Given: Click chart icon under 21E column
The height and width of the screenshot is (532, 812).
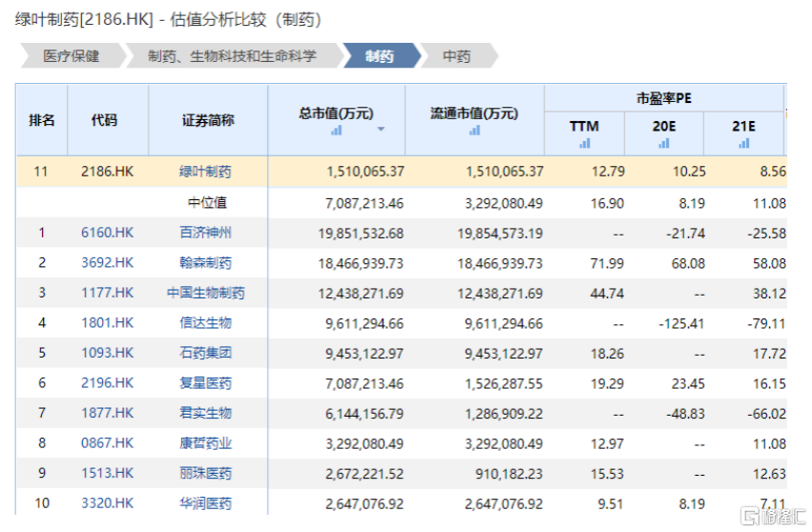Looking at the screenshot, I should (742, 143).
